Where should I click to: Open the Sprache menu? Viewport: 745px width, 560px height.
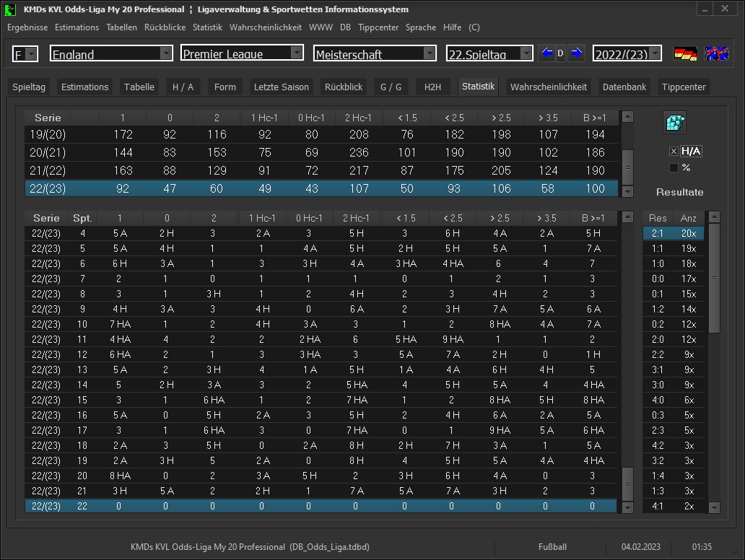click(x=421, y=27)
